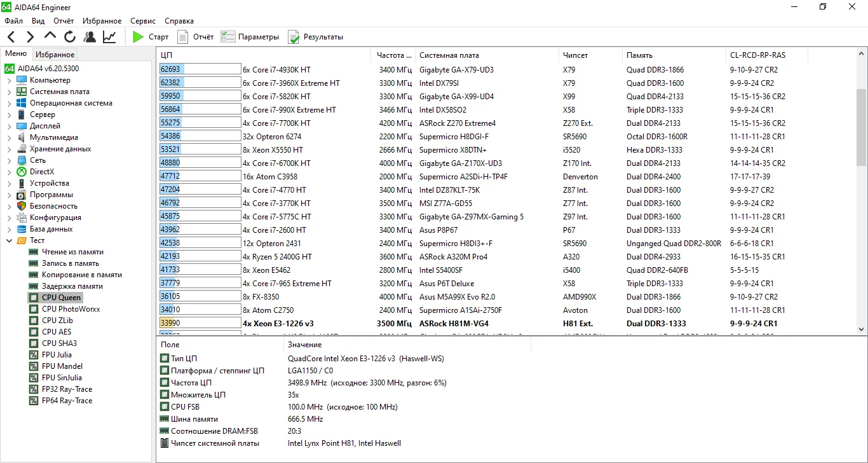Sort by the Чипсет column header
The width and height of the screenshot is (868, 463).
coord(590,55)
